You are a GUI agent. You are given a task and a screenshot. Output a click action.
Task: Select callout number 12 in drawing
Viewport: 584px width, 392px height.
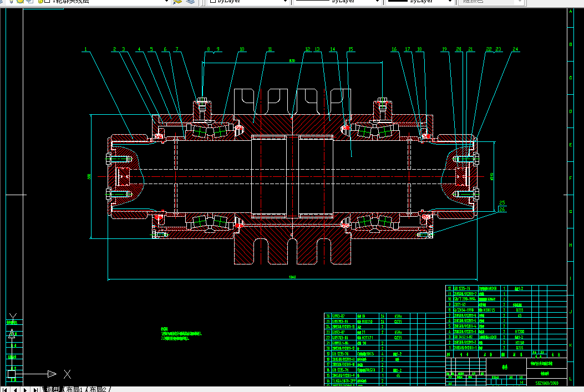[x=308, y=49]
